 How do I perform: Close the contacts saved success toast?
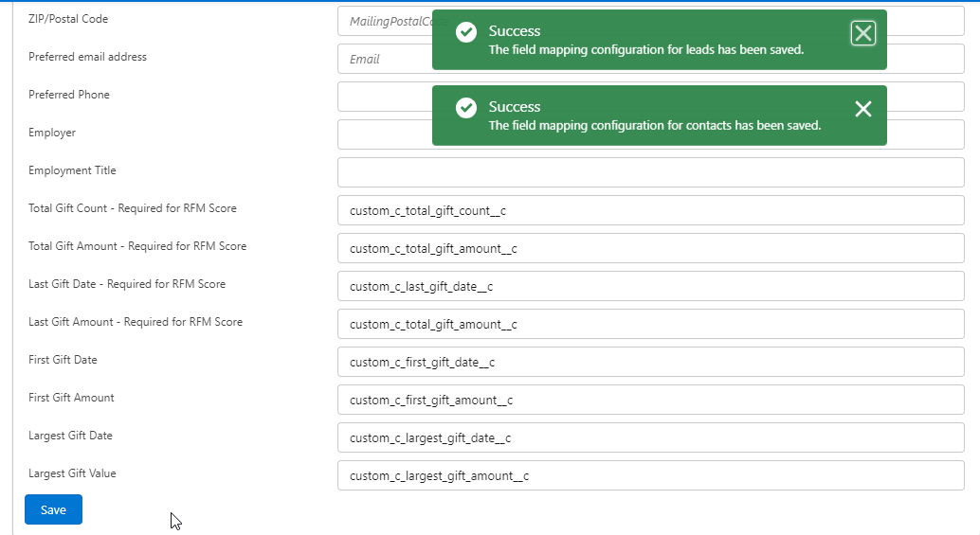point(862,109)
